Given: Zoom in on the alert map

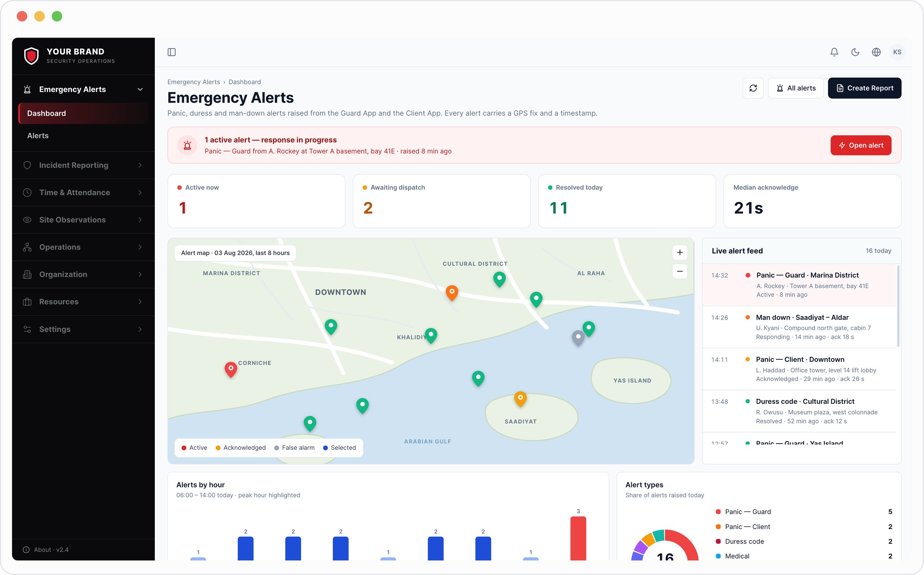Looking at the screenshot, I should (679, 253).
